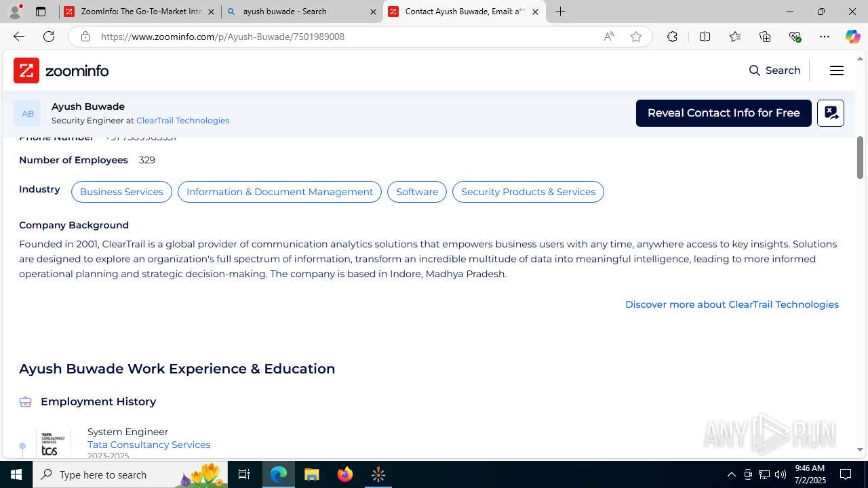Select Information & Document Management tag

point(279,192)
